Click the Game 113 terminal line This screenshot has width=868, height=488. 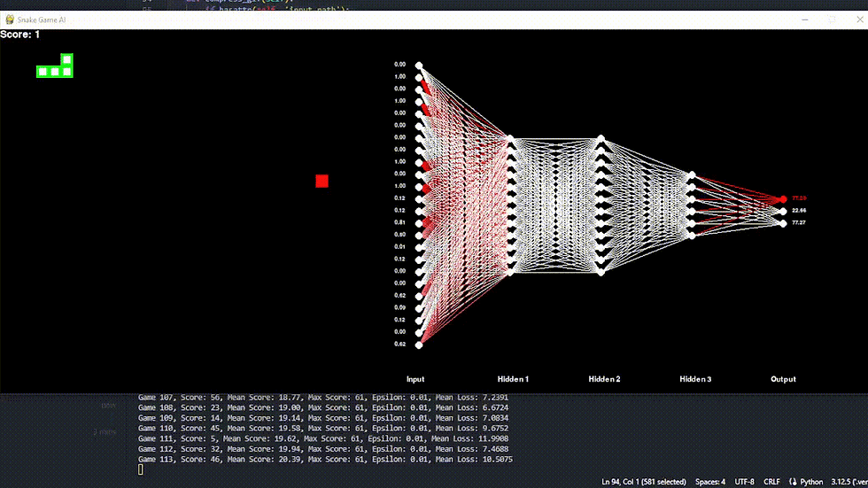(325, 460)
